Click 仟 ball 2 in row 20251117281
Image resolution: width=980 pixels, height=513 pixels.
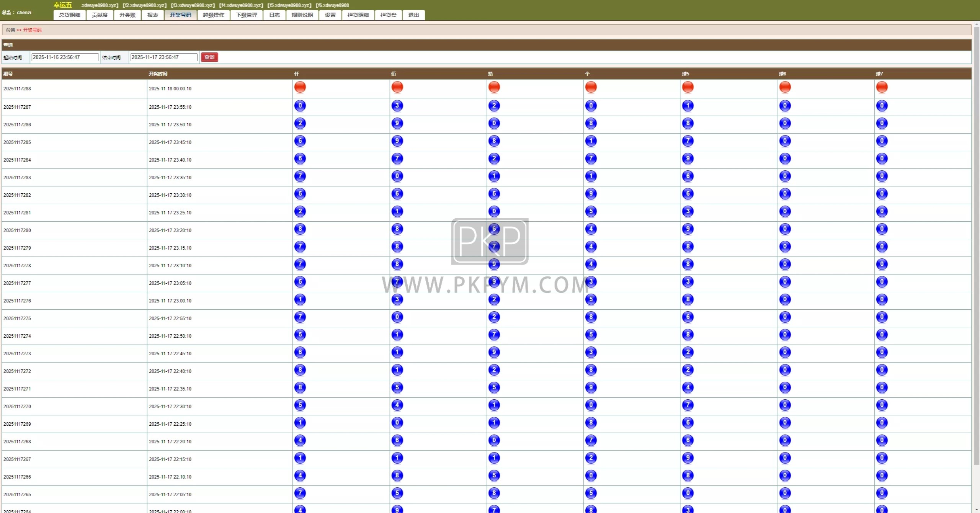[x=300, y=211]
